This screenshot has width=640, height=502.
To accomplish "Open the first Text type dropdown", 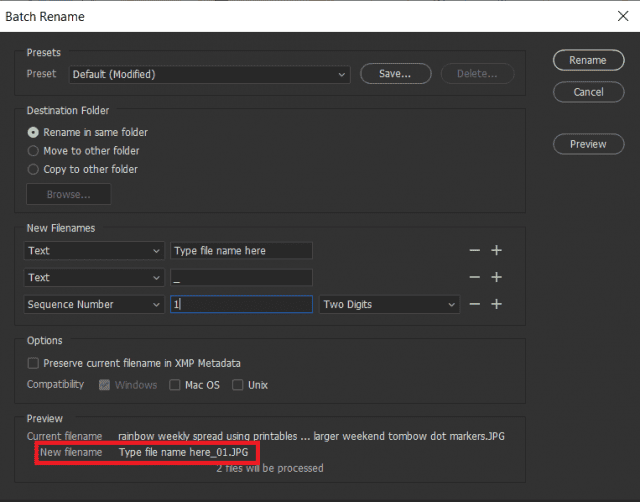I will 94,251.
